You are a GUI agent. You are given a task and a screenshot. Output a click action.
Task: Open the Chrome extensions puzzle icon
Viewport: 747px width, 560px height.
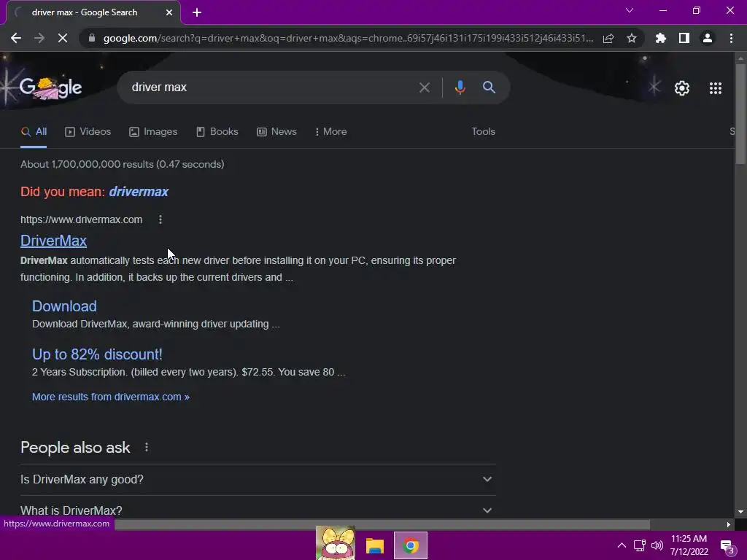pos(661,38)
